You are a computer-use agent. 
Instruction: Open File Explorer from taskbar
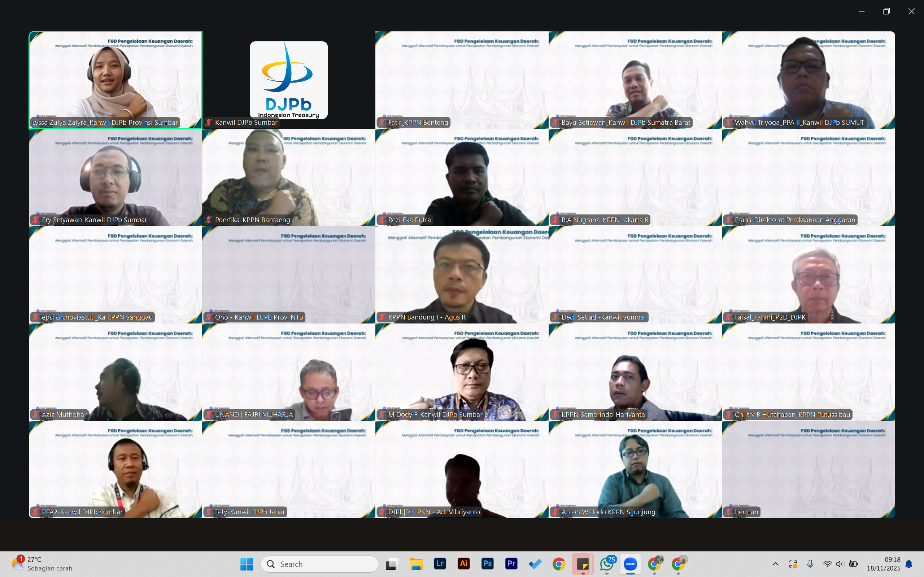pos(416,564)
